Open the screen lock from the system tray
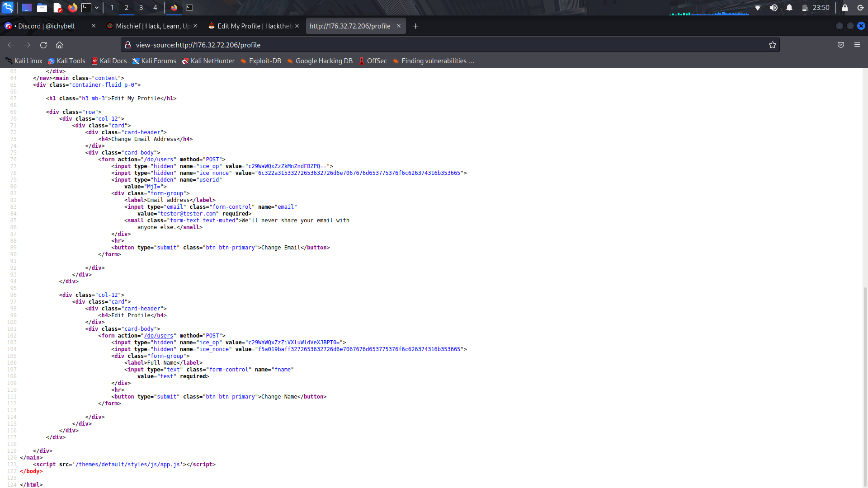The image size is (868, 488). pos(846,8)
